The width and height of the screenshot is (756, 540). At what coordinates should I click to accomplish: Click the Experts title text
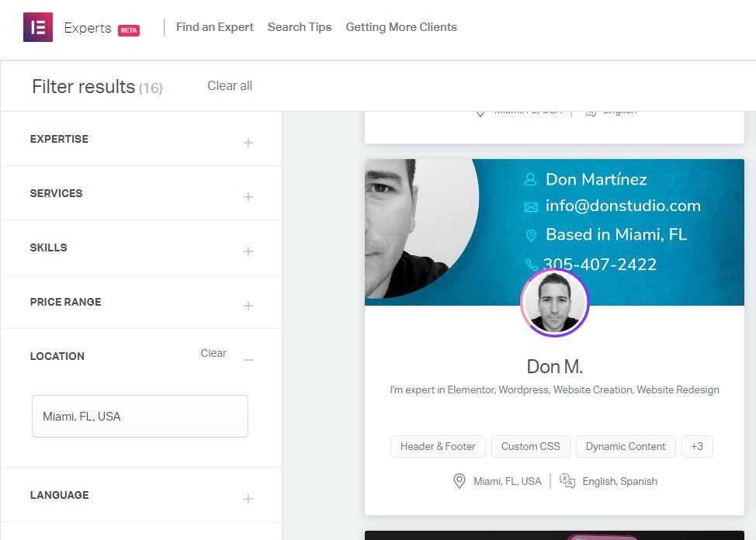pyautogui.click(x=88, y=28)
